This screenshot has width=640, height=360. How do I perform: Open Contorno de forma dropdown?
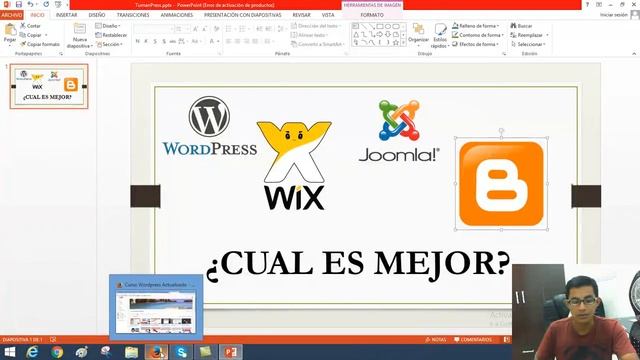pos(478,35)
